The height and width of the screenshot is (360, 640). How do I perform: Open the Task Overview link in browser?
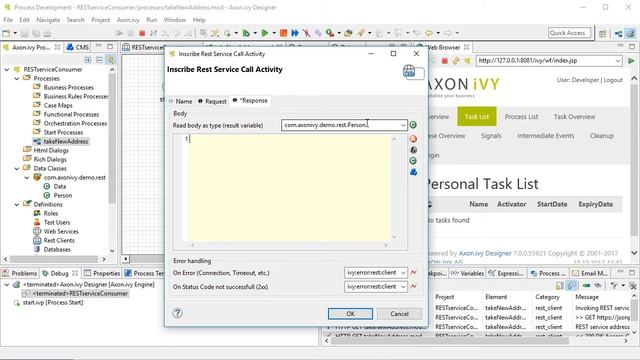574,117
